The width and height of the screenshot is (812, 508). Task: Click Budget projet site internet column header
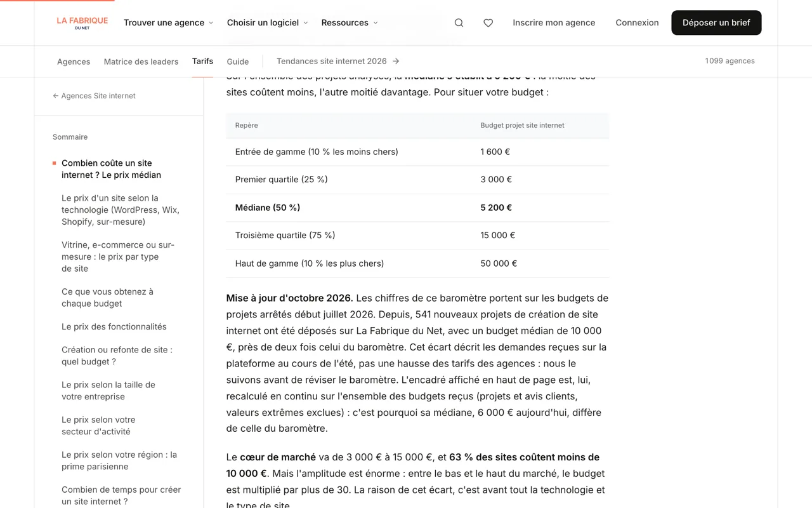click(522, 125)
